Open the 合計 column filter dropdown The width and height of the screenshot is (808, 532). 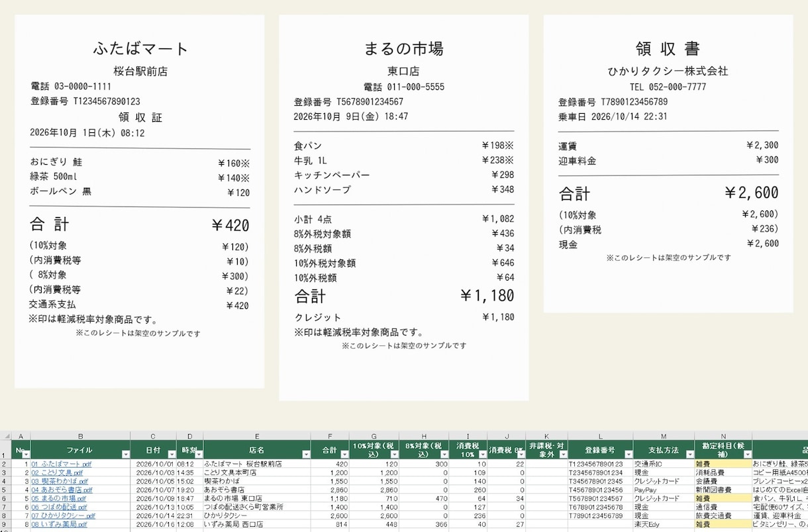pos(344,455)
